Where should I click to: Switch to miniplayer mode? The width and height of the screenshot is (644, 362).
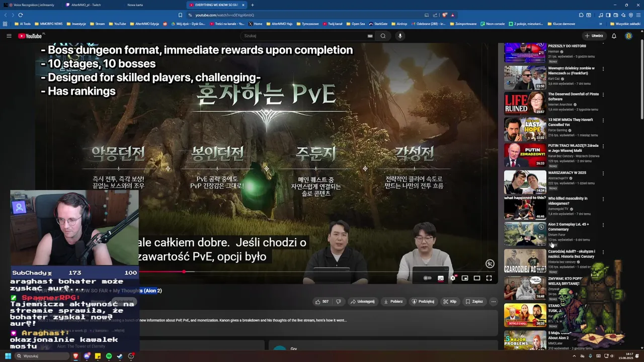click(x=465, y=278)
